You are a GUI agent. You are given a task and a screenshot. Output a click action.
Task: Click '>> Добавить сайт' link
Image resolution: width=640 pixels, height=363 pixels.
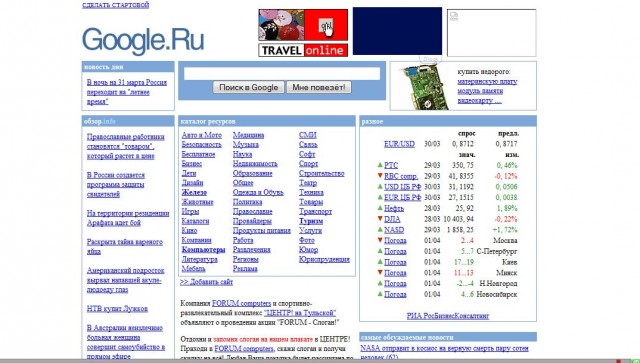tap(207, 282)
